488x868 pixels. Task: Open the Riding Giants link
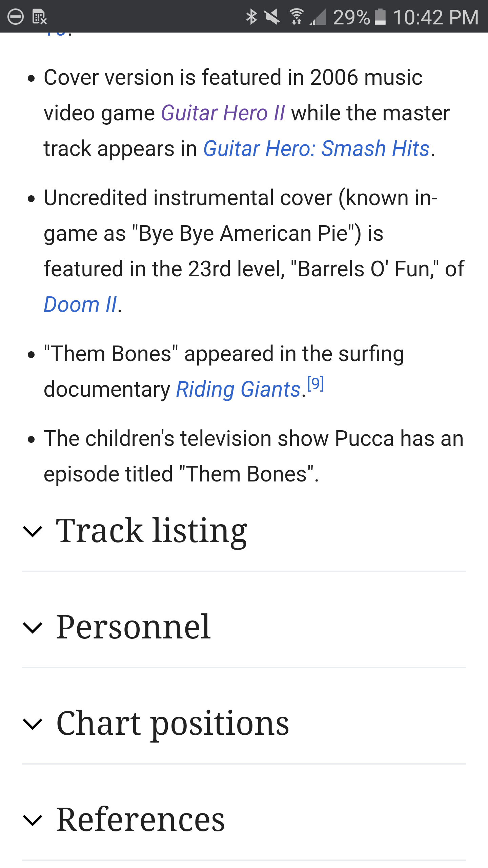tap(238, 389)
